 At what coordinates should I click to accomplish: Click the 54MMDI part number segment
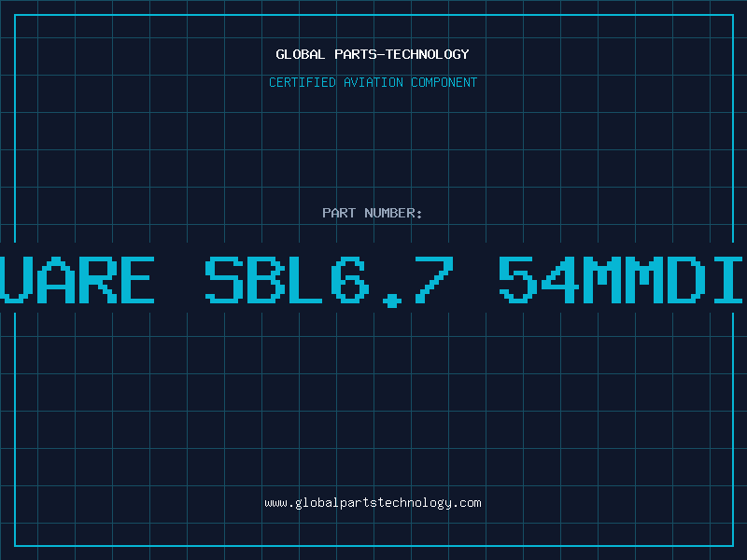coord(621,280)
